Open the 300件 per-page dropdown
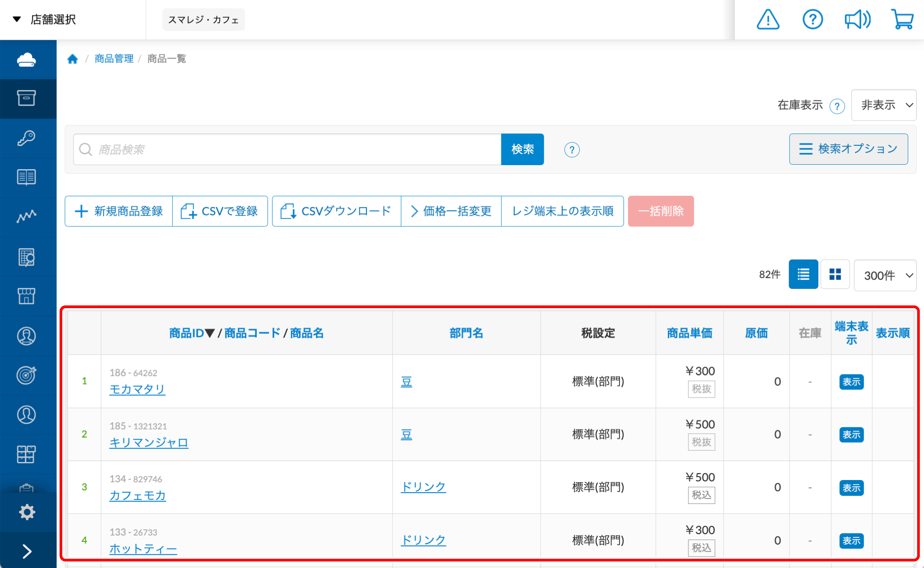This screenshot has height=568, width=924. 885,275
